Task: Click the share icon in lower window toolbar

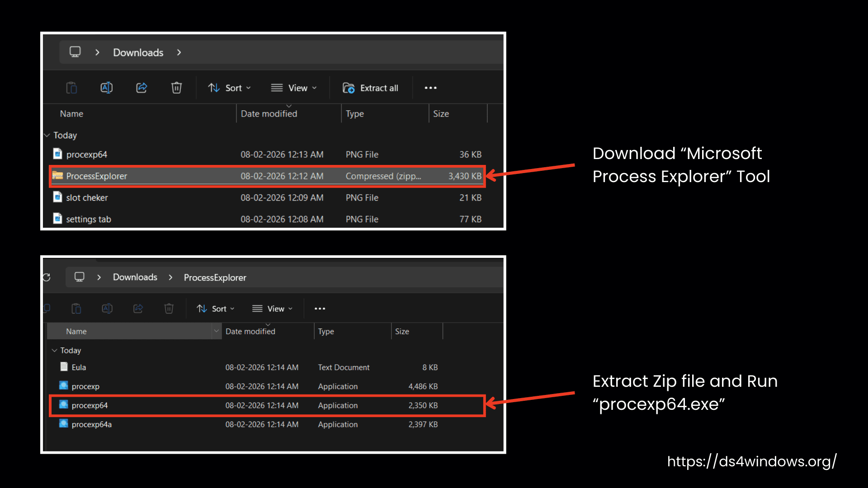Action: point(138,309)
